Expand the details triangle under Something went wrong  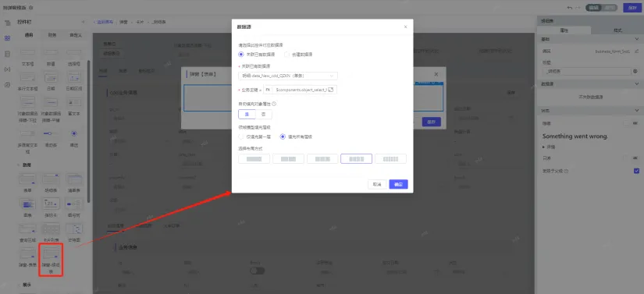pyautogui.click(x=545, y=147)
